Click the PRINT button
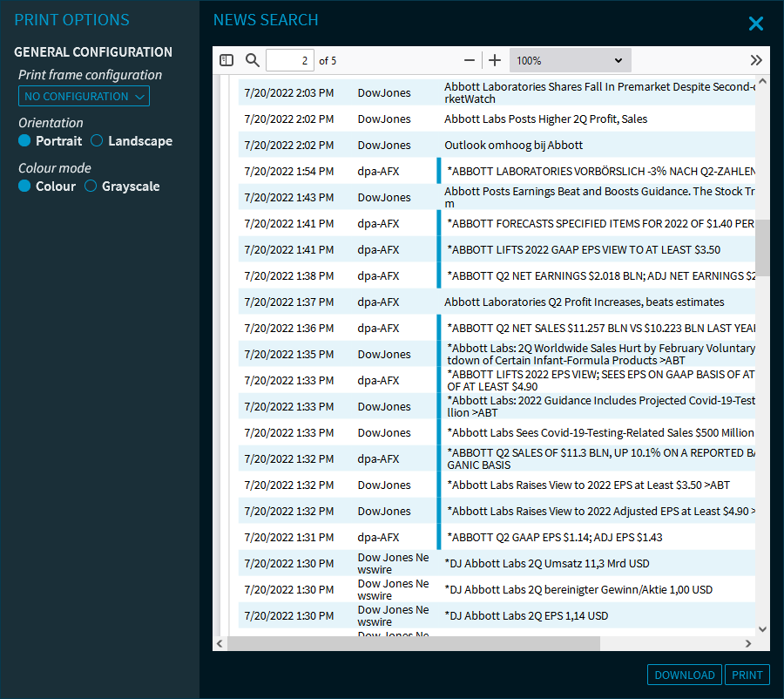The width and height of the screenshot is (784, 699). click(747, 675)
